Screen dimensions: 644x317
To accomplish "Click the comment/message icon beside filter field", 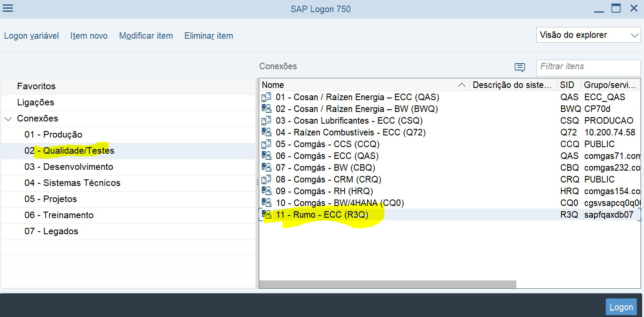I will [x=519, y=67].
